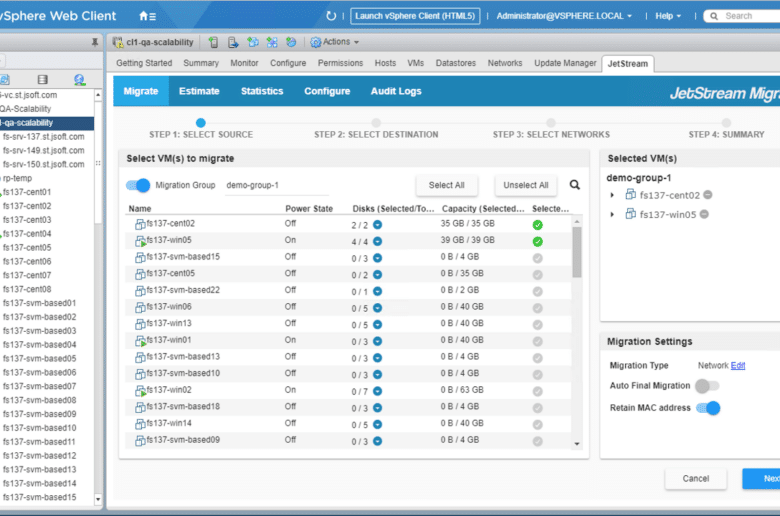Open the Summary tab
This screenshot has width=780, height=516.
[201, 63]
